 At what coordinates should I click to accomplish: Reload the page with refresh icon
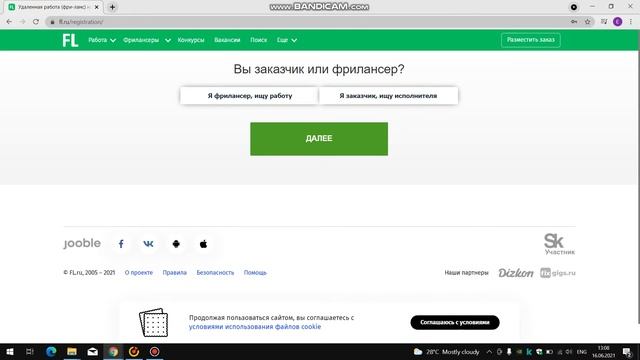(36, 22)
